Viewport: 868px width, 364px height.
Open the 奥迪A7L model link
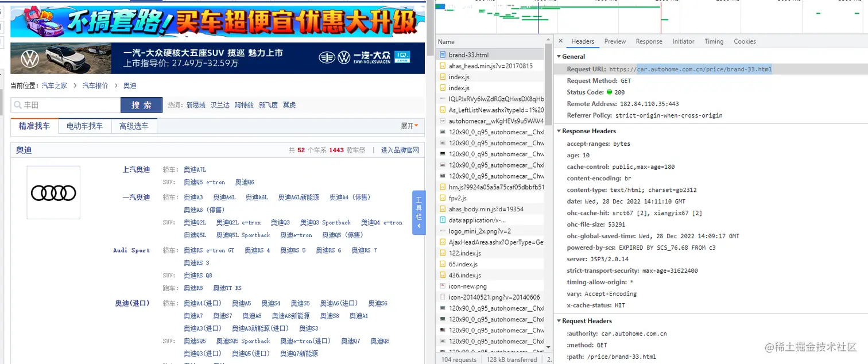195,170
